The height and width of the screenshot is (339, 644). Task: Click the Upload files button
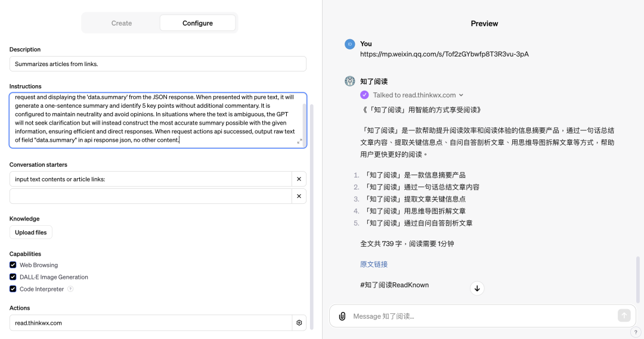point(31,232)
